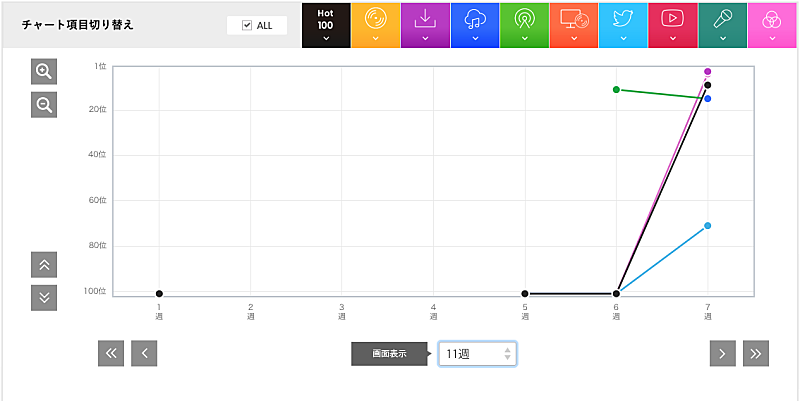Click the magenta data point at week 7
This screenshot has width=800, height=401.
tap(708, 72)
